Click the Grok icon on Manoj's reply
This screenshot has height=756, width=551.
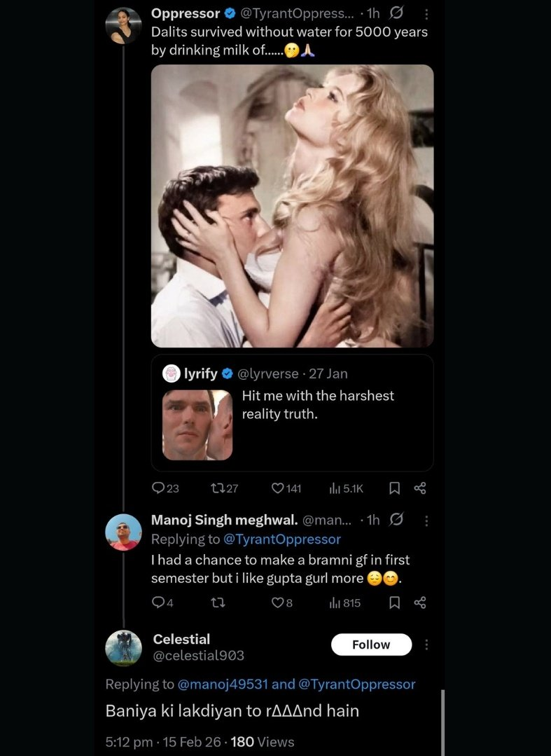[396, 520]
